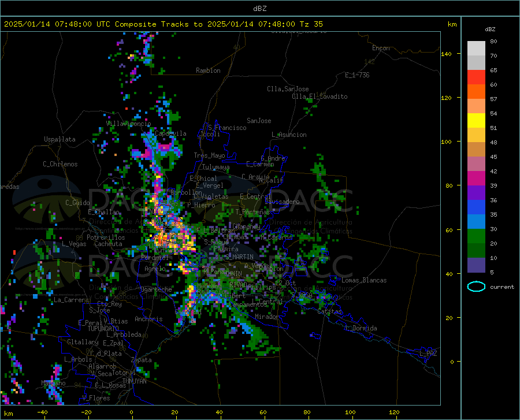520x420 pixels.
Task: Click the 'La_Carrera' place label
Action: click(x=71, y=300)
